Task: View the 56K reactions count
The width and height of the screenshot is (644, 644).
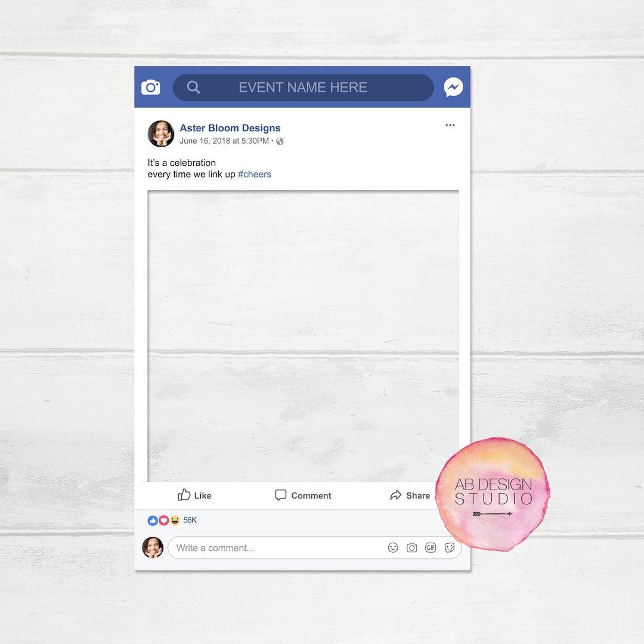Action: (190, 520)
